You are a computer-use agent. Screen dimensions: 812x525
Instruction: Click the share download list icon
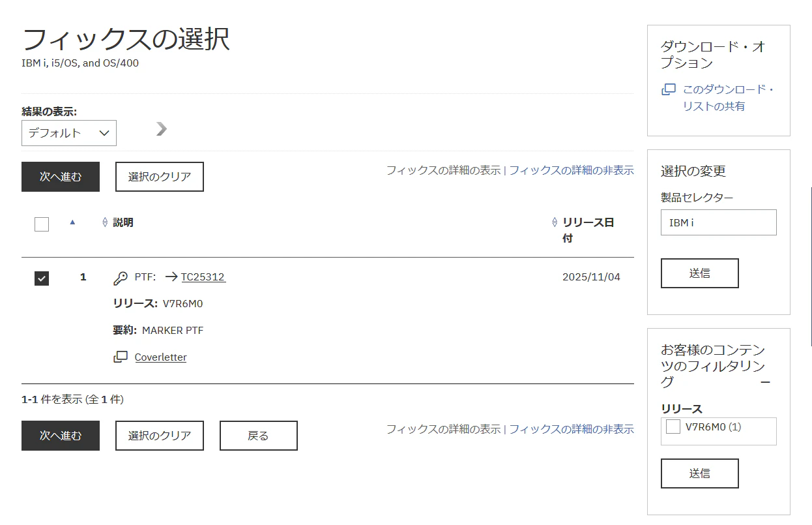point(669,89)
